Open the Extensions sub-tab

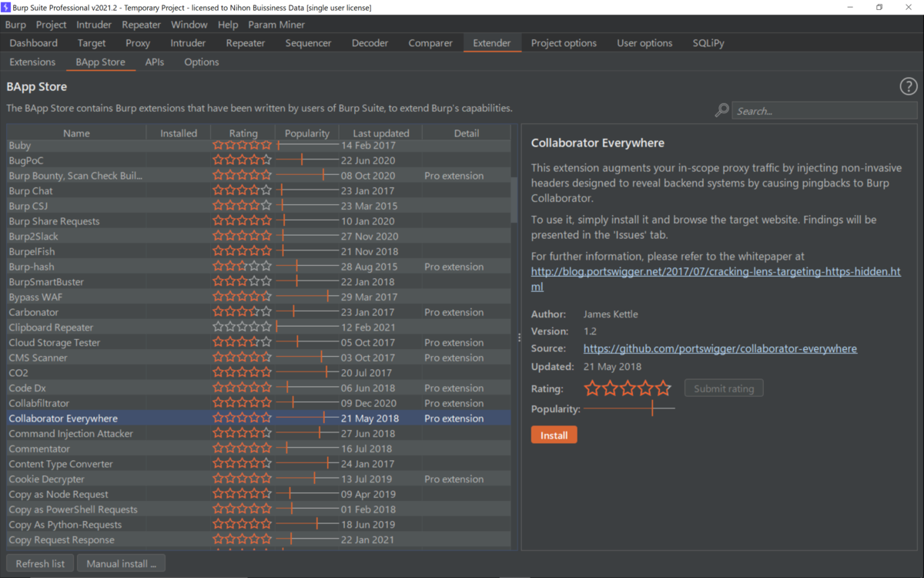(32, 62)
